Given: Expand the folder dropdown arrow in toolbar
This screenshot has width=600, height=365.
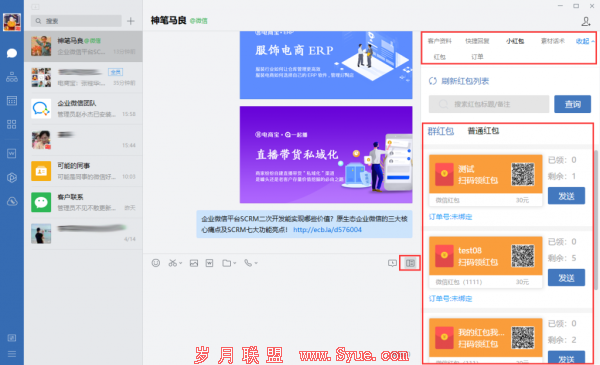Looking at the screenshot, I should (x=235, y=263).
